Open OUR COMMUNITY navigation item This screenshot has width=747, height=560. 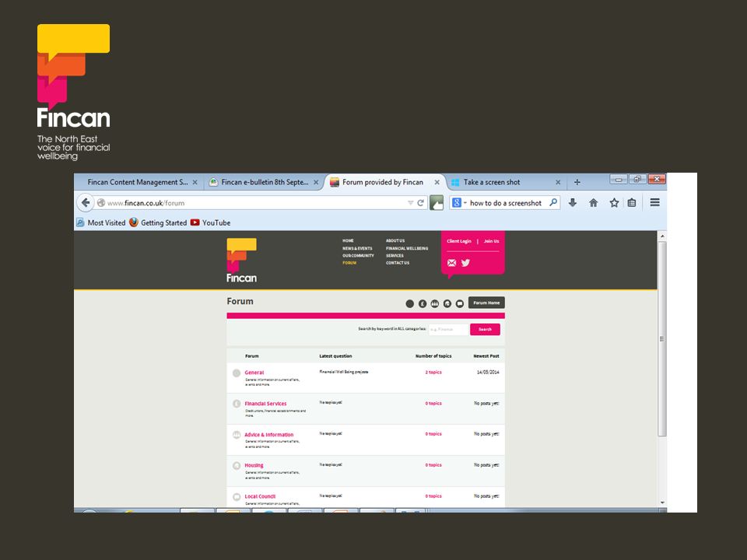coord(358,256)
